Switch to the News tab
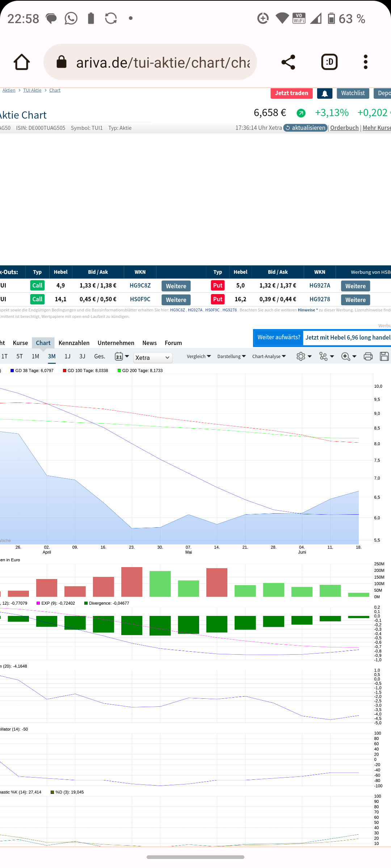 tap(150, 343)
